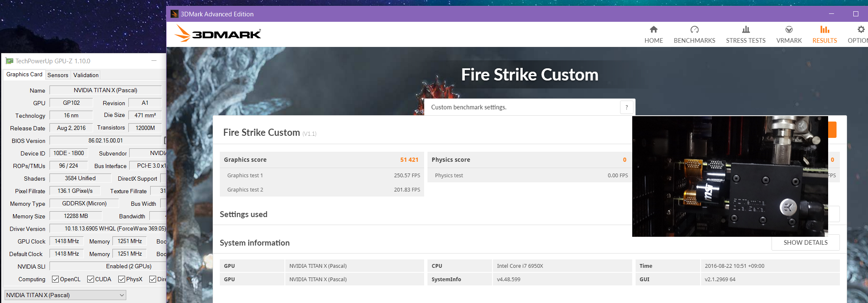Click the CPU value Intel Core i7 6950X

click(520, 266)
